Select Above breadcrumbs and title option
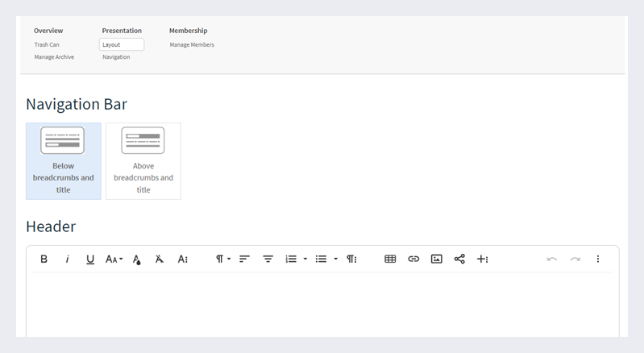This screenshot has width=644, height=353. 143,161
